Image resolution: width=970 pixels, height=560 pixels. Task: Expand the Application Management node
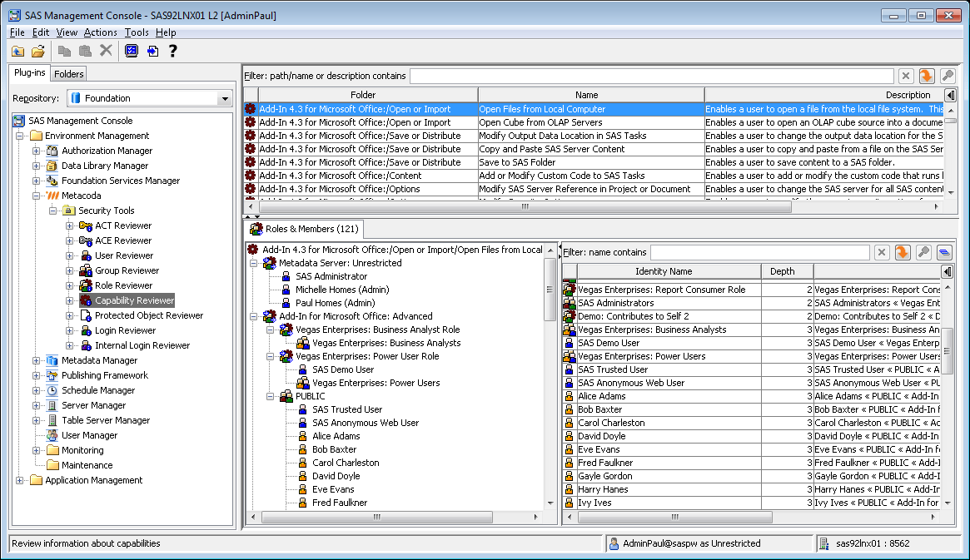19,480
